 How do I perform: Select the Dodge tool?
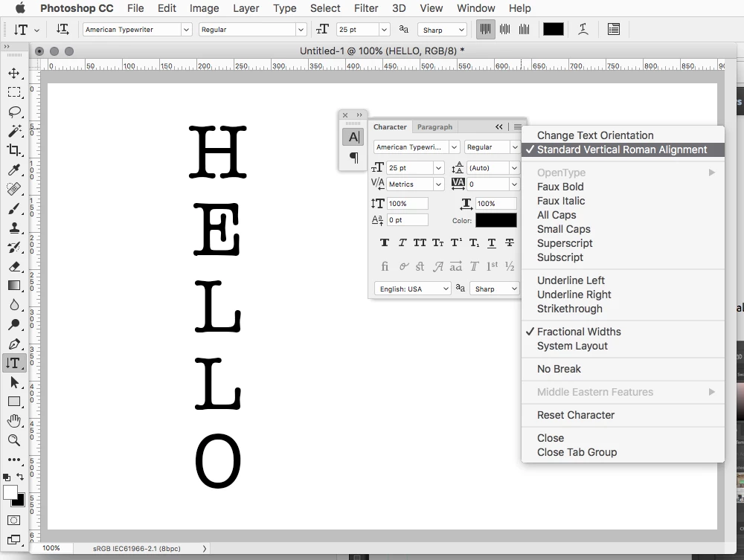pos(13,324)
